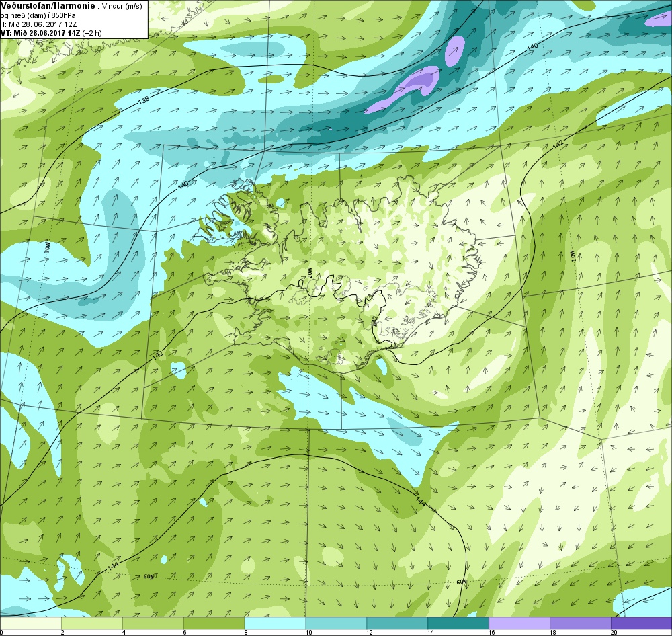Click the '20W' longitude label over Iceland

click(310, 273)
